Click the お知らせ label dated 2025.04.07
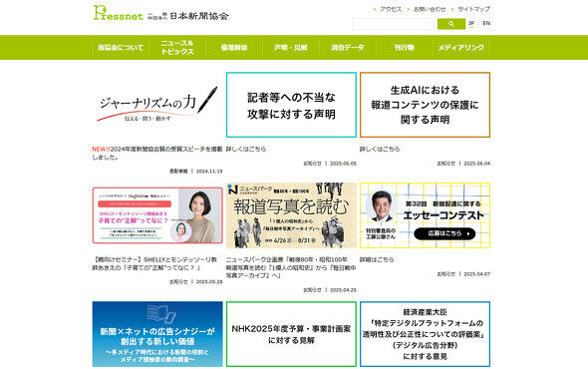 coord(445,274)
